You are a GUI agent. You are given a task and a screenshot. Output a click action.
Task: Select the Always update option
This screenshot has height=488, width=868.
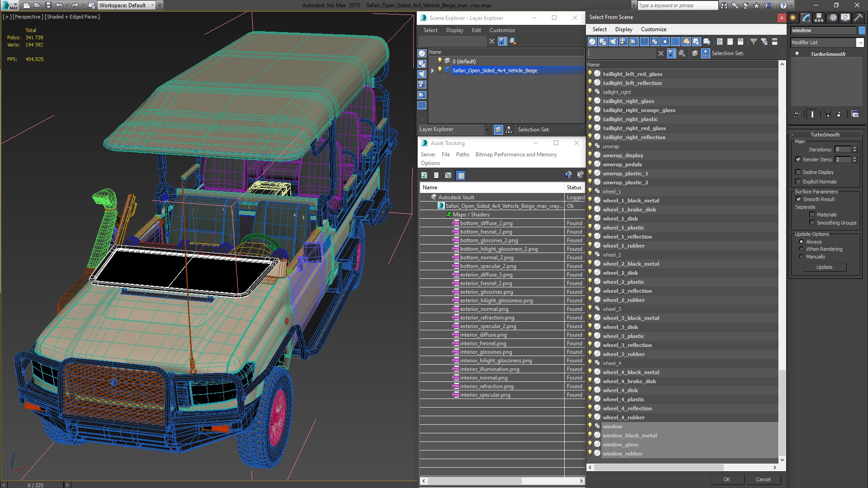pos(801,242)
